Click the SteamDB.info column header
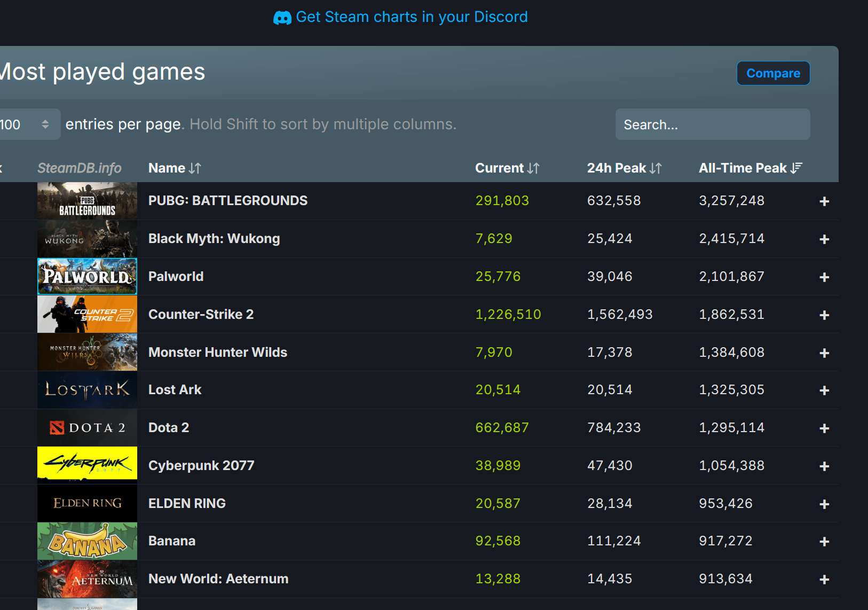The height and width of the screenshot is (610, 868). point(80,168)
